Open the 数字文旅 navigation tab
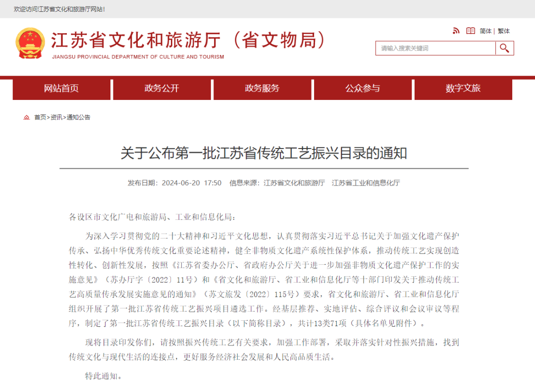This screenshot has height=392, width=535. click(463, 89)
